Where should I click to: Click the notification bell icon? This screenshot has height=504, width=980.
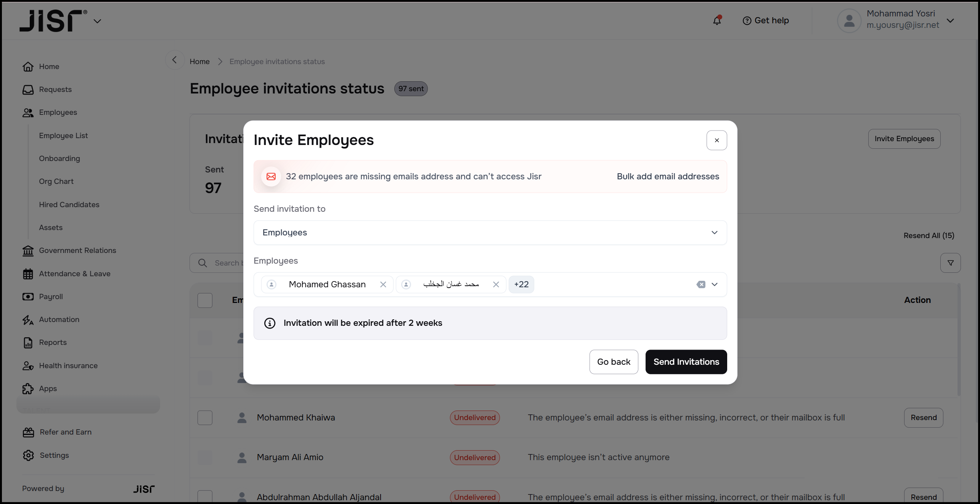[x=717, y=21]
